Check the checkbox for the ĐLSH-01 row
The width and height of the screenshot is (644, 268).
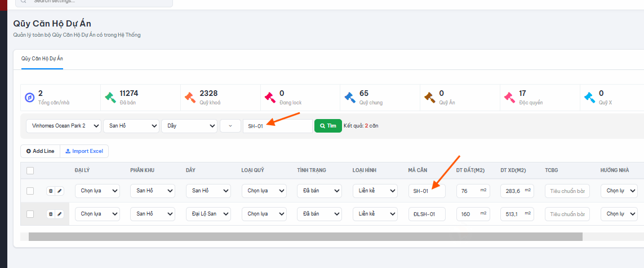[x=30, y=214]
